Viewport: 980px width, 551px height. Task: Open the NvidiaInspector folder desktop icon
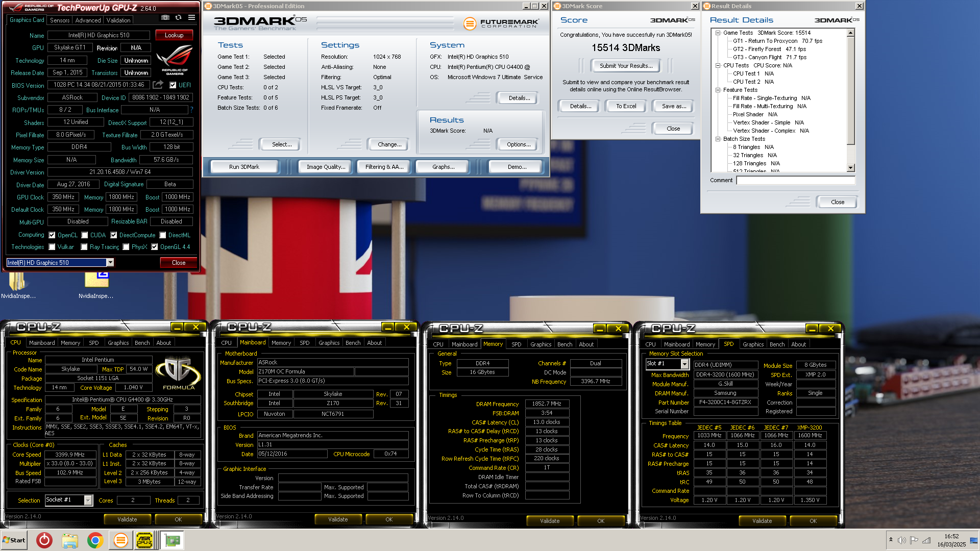[x=17, y=285]
